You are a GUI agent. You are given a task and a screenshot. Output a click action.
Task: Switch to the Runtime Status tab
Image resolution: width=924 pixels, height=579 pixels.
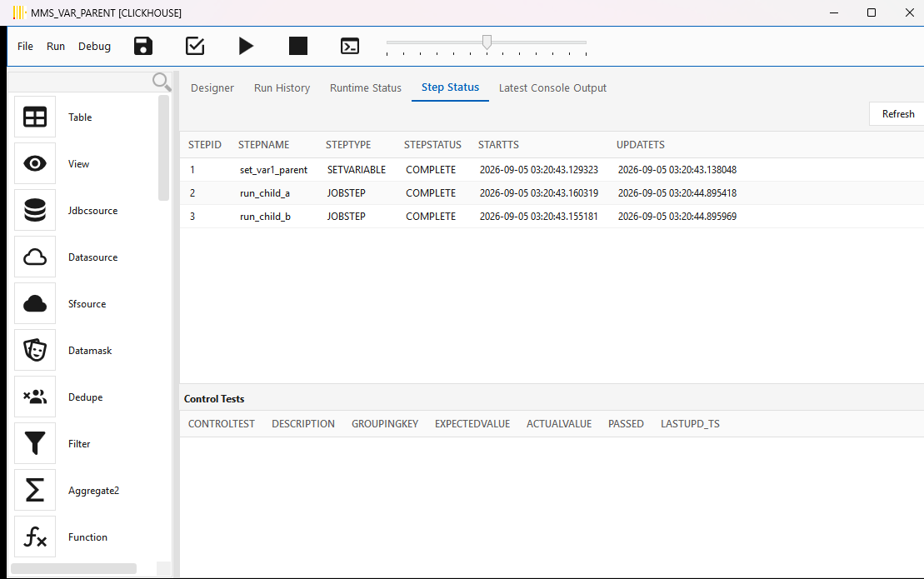[366, 87]
